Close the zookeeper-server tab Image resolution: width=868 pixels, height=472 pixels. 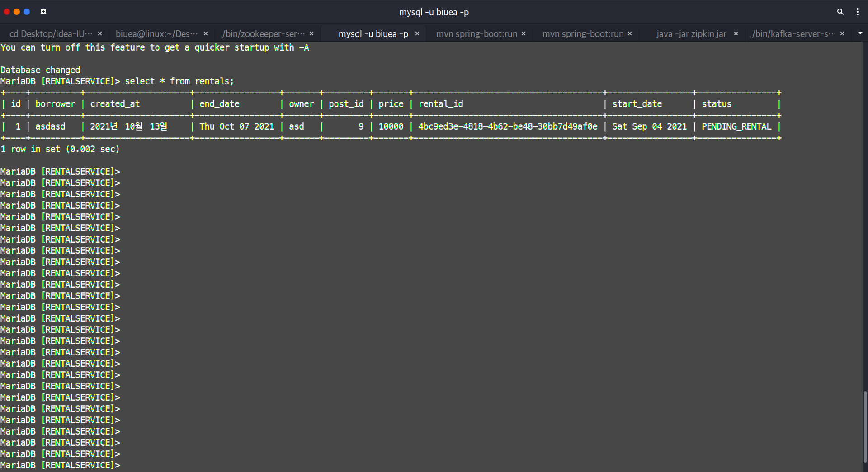[311, 34]
